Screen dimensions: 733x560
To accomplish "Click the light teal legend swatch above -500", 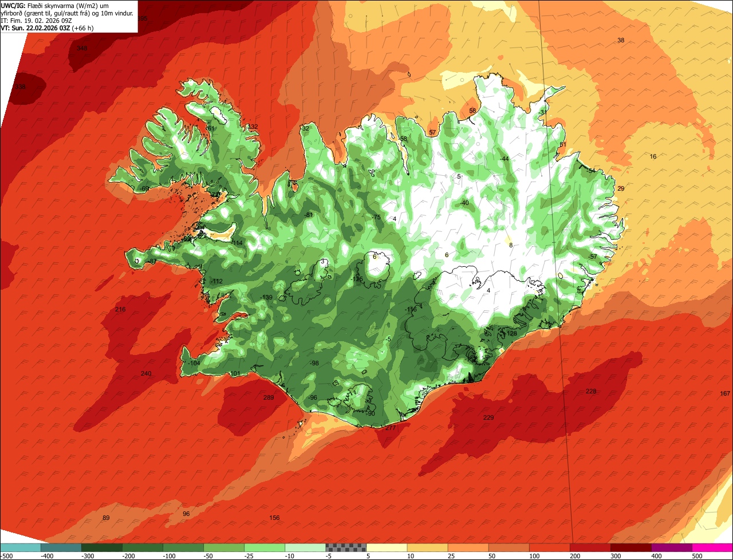I will [21, 547].
